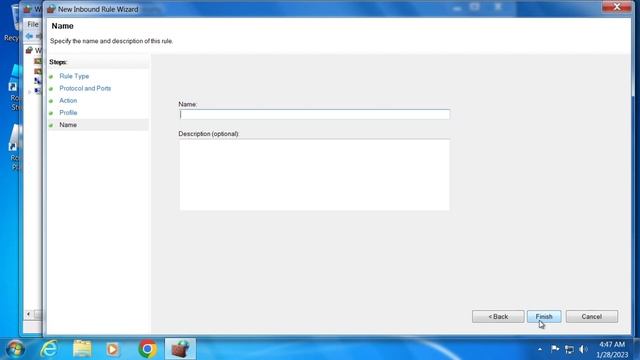640x360 pixels.
Task: Open Windows Explorer folder from the taskbar
Action: (x=82, y=349)
